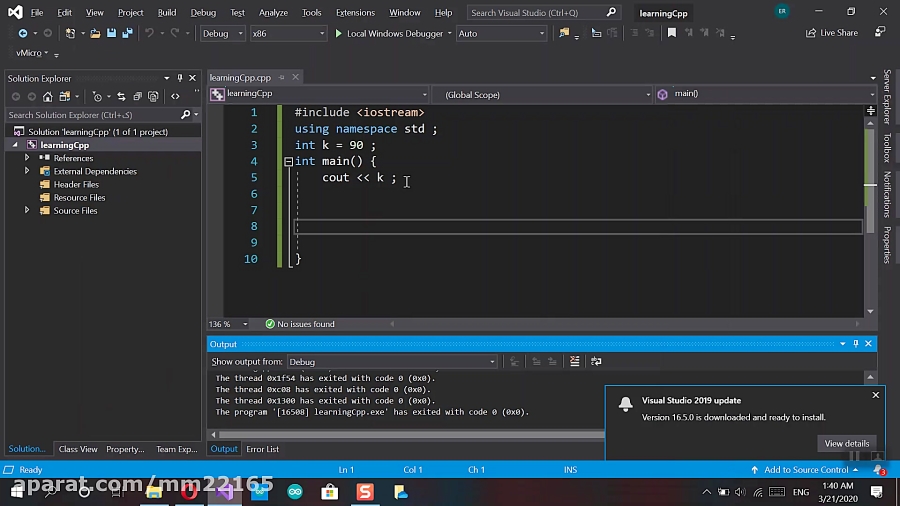Image resolution: width=900 pixels, height=506 pixels.
Task: Click the notification bell in status bar
Action: tap(879, 470)
